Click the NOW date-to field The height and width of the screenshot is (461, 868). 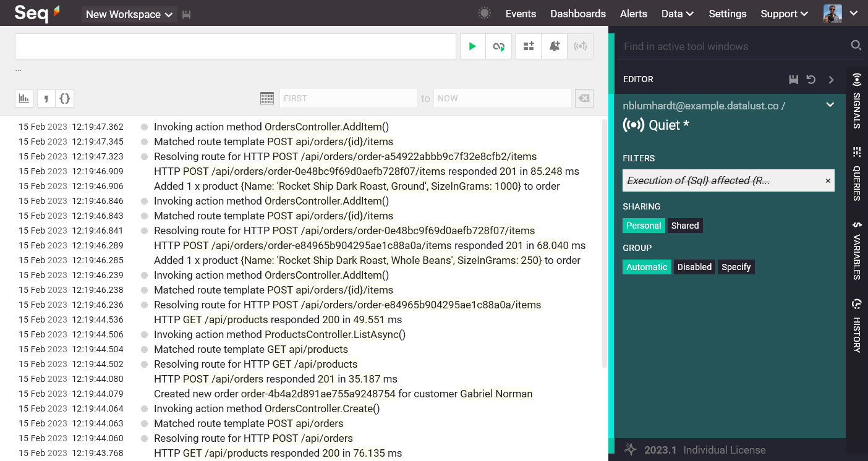point(502,98)
